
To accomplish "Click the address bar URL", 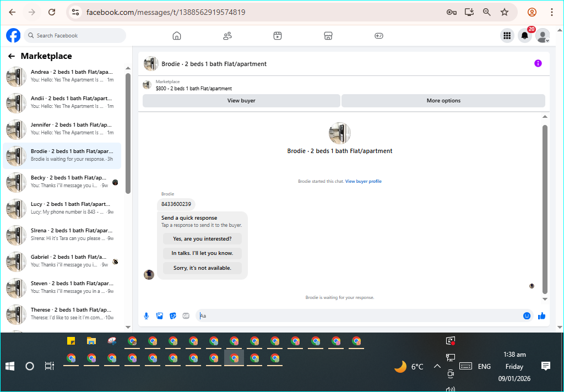I will [166, 12].
